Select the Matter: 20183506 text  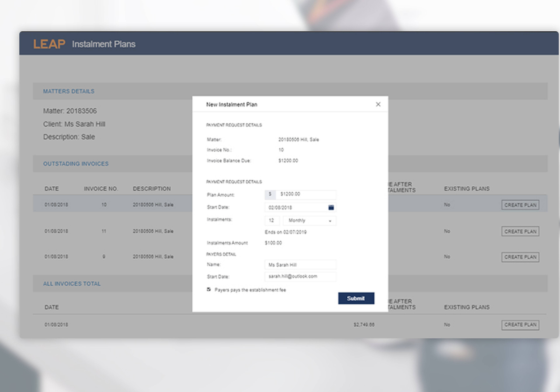[x=70, y=111]
